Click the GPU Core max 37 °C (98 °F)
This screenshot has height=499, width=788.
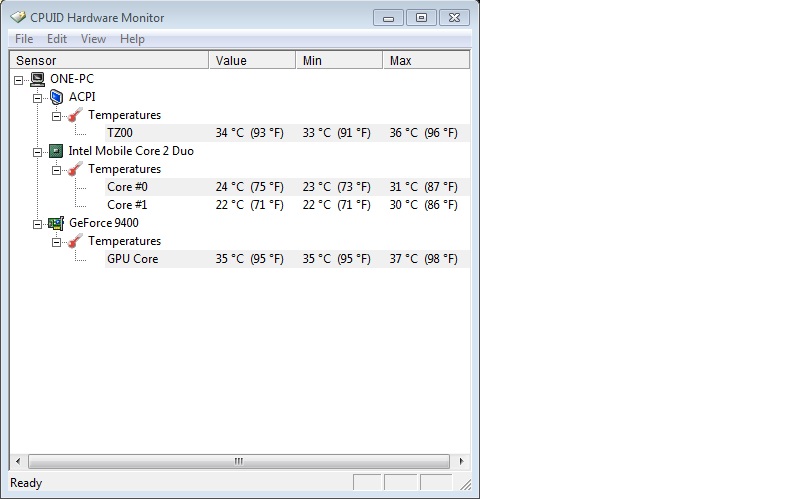(x=424, y=259)
